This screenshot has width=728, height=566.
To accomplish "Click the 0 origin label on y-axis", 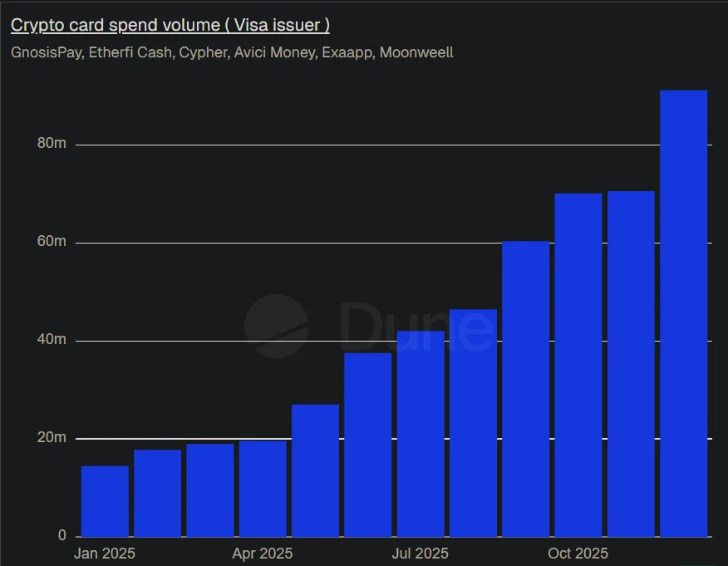I will coord(61,535).
